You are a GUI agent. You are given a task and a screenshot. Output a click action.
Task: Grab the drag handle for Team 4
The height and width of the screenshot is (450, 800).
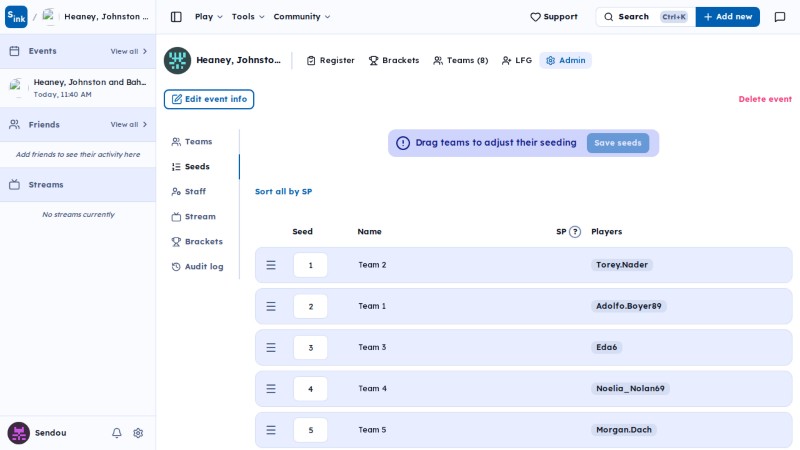[271, 389]
